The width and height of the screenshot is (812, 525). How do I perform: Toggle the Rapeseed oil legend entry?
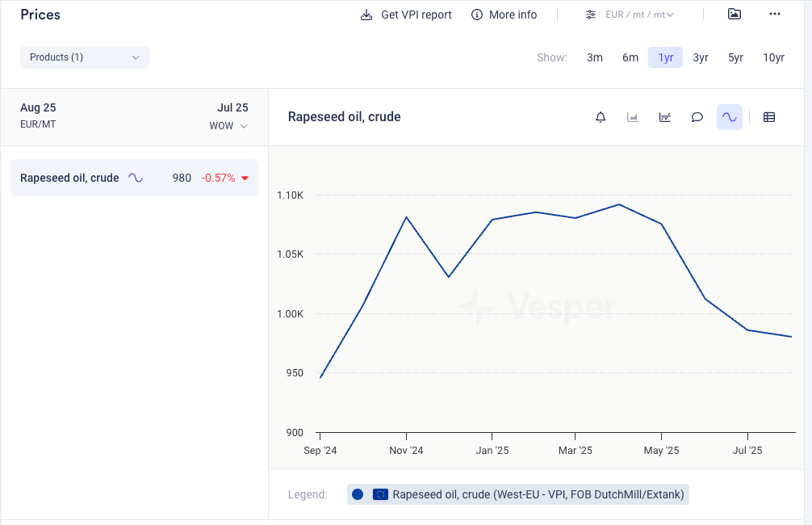(x=538, y=494)
